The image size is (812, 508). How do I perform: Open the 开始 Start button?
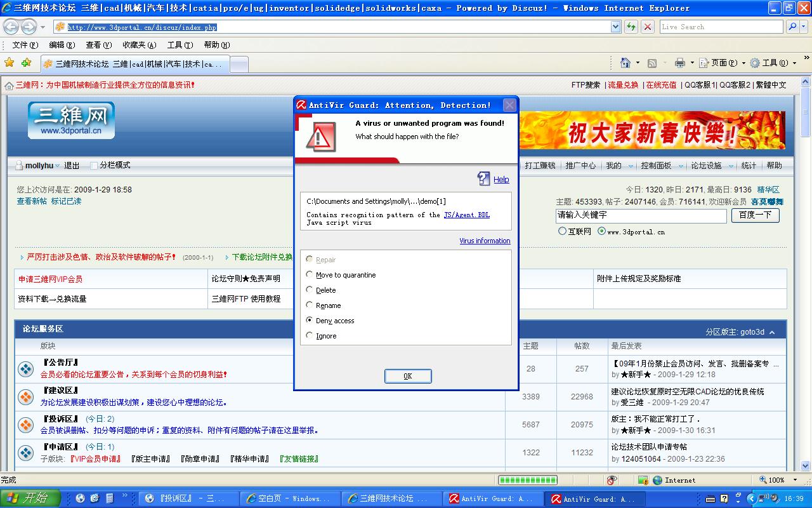tap(30, 498)
